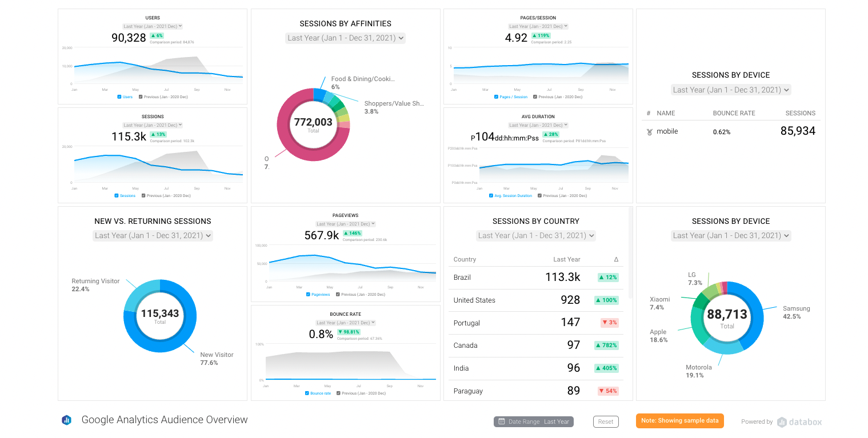Click the Reset button

(606, 422)
